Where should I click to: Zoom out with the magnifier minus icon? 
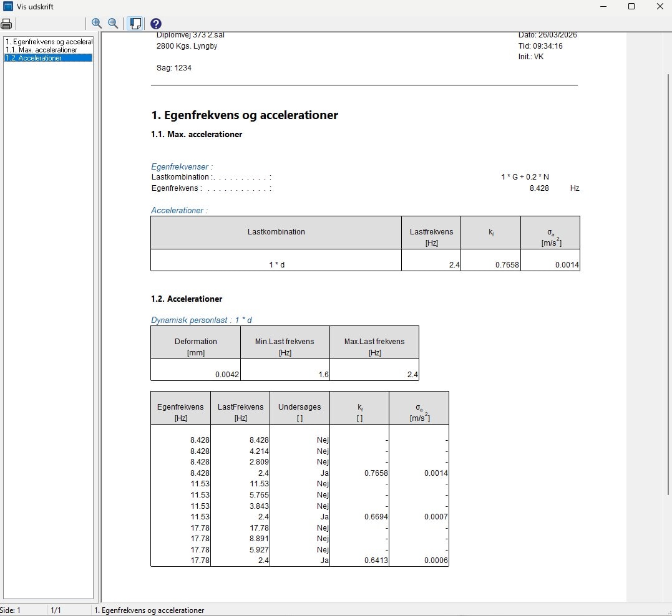[x=113, y=23]
